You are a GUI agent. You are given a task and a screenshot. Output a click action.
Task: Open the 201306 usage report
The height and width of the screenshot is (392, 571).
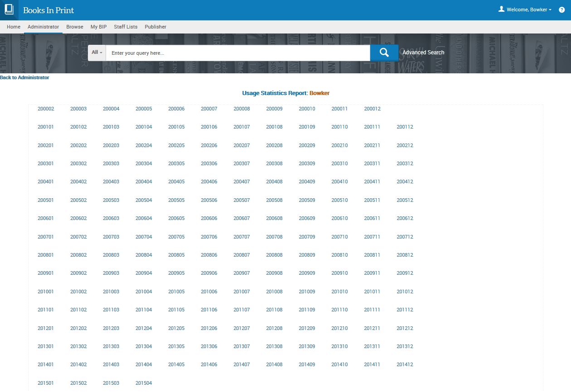coord(209,346)
